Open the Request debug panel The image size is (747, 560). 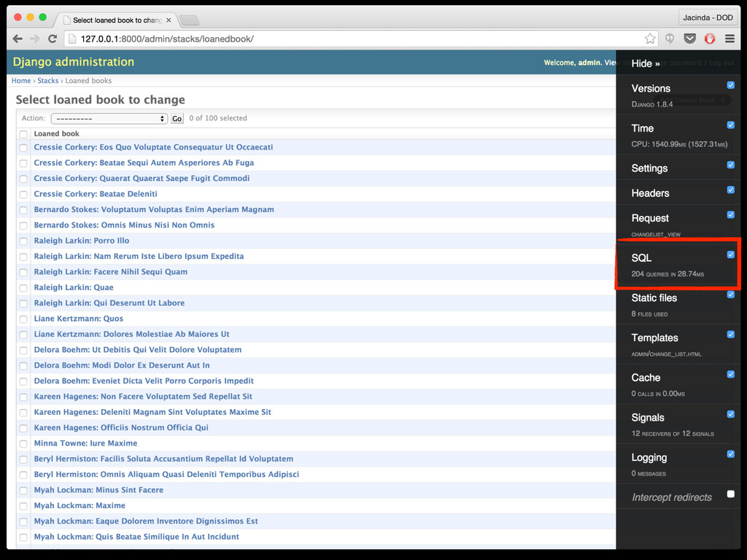(x=650, y=218)
